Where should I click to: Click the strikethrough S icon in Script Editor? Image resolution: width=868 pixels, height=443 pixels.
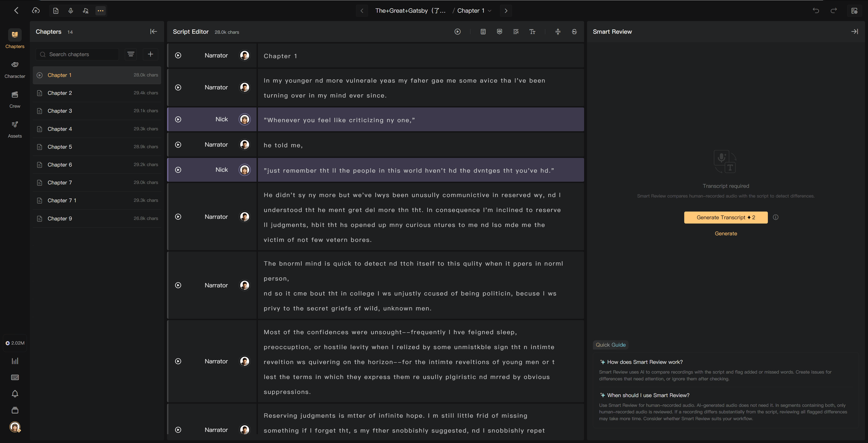(x=575, y=32)
